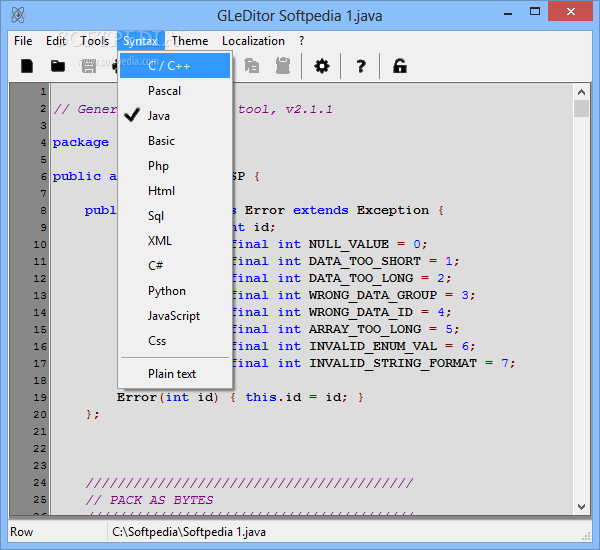This screenshot has width=600, height=550.
Task: Click the Copy toolbar icon
Action: 252,66
